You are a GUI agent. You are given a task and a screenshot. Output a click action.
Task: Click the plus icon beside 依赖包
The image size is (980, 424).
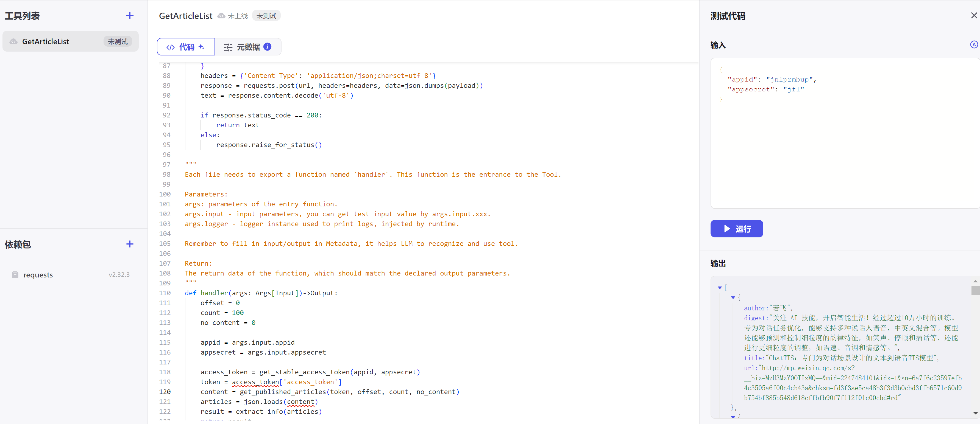(x=130, y=244)
